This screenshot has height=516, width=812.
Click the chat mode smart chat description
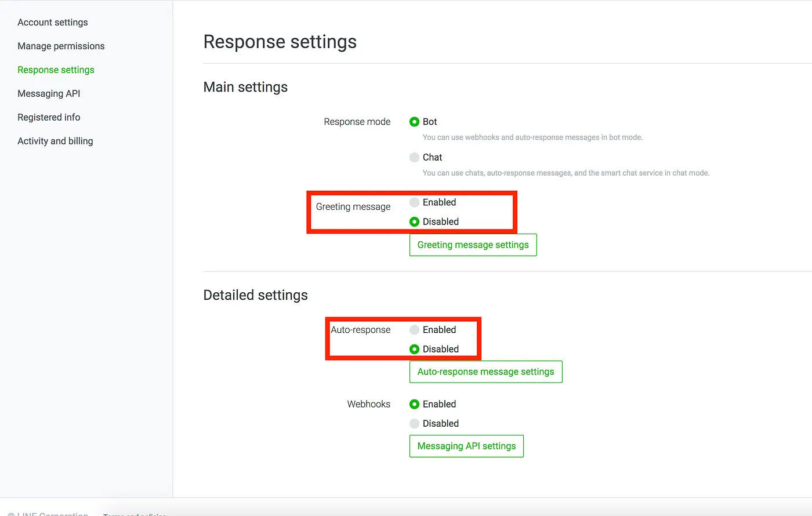click(566, 173)
